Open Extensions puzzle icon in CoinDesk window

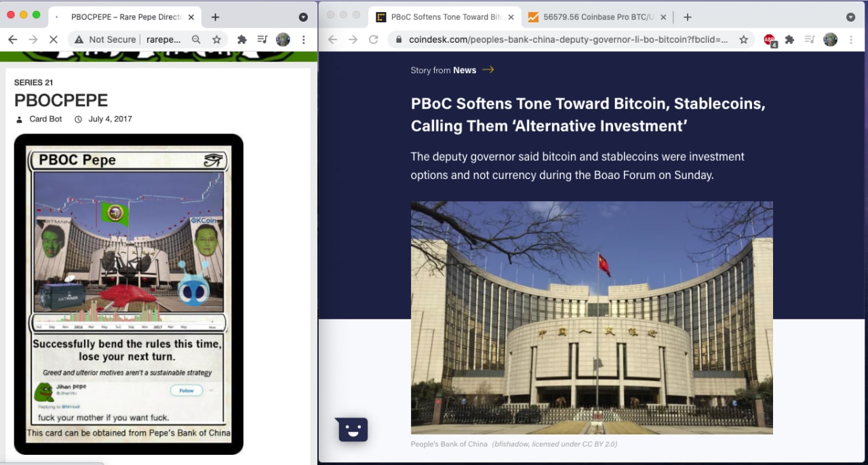[789, 39]
